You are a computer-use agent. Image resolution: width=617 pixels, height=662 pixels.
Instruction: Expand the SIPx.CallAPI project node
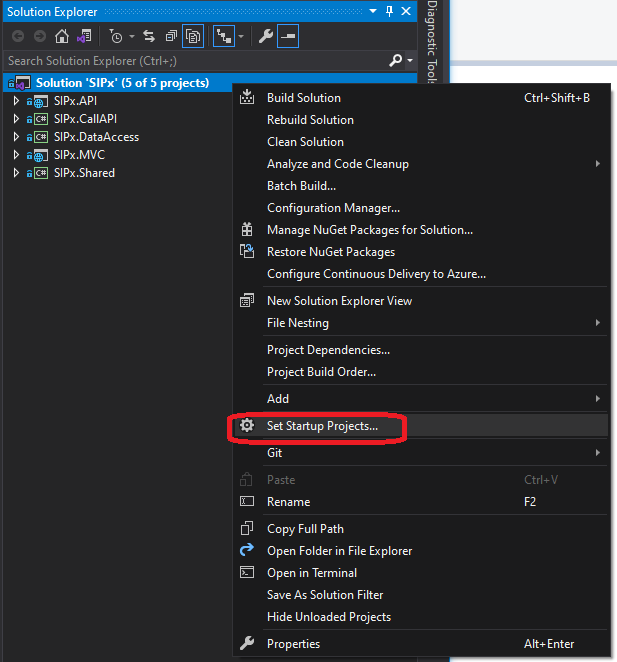tap(16, 119)
